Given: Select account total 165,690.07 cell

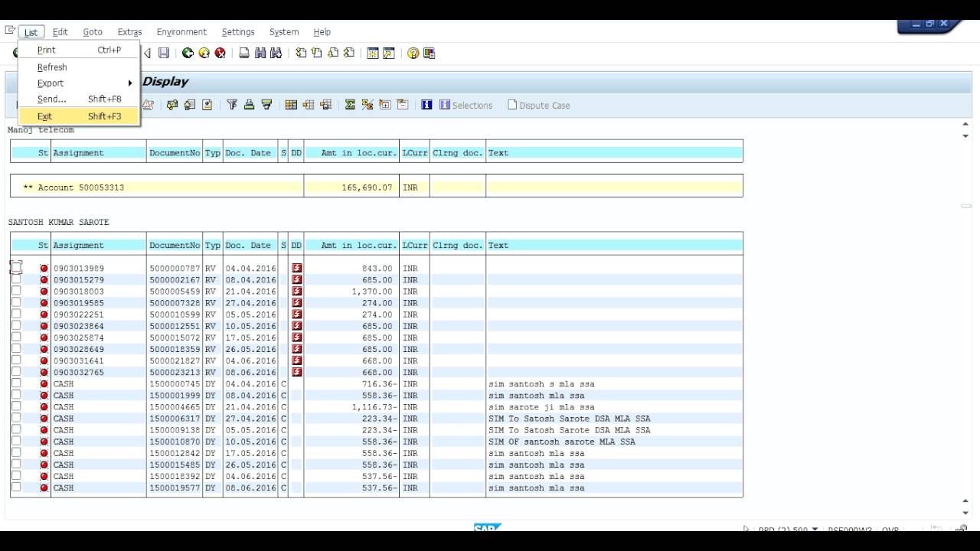Looking at the screenshot, I should [x=351, y=187].
